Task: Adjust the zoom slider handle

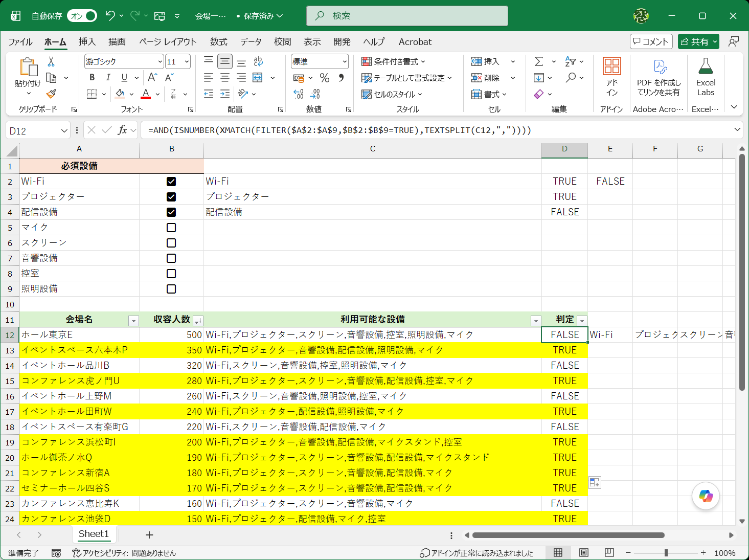Action: pos(666,553)
